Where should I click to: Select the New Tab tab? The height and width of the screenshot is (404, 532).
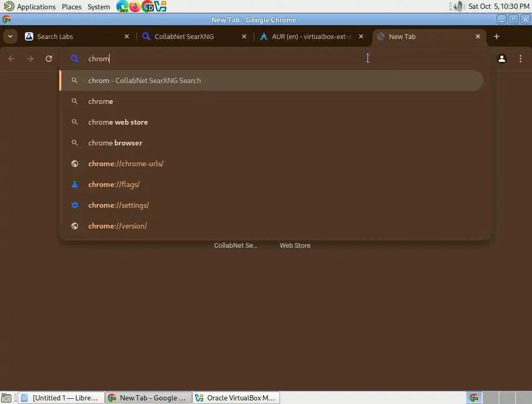429,36
